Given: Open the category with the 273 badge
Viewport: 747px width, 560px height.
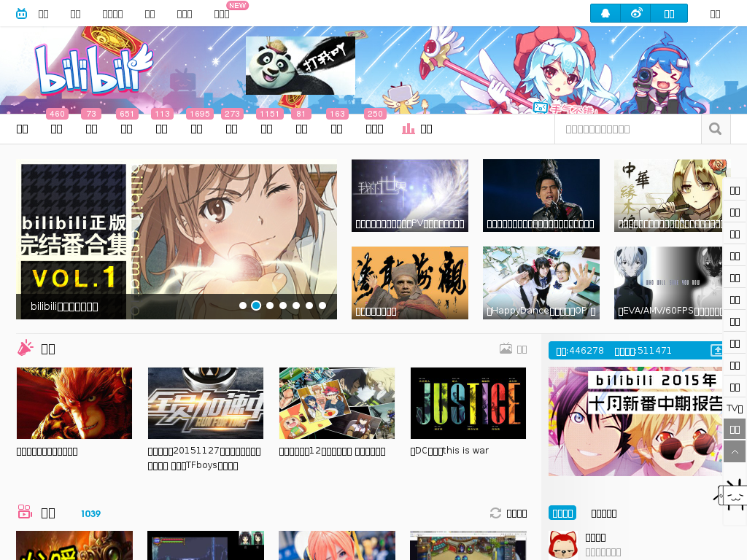Looking at the screenshot, I should [x=231, y=128].
